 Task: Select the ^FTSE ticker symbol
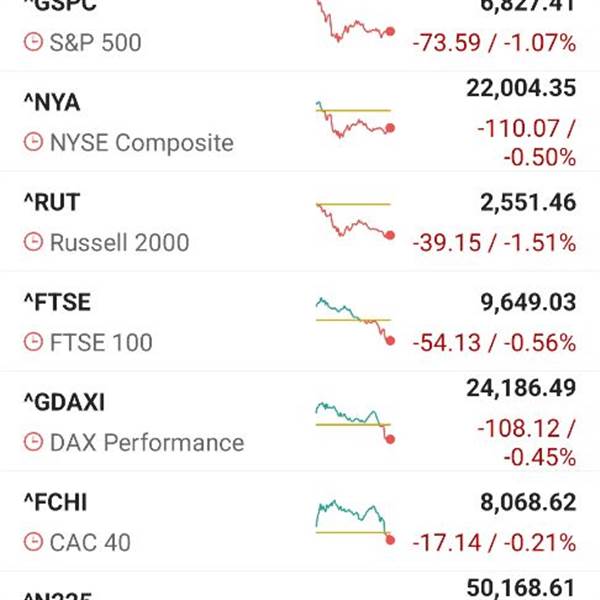click(x=56, y=303)
